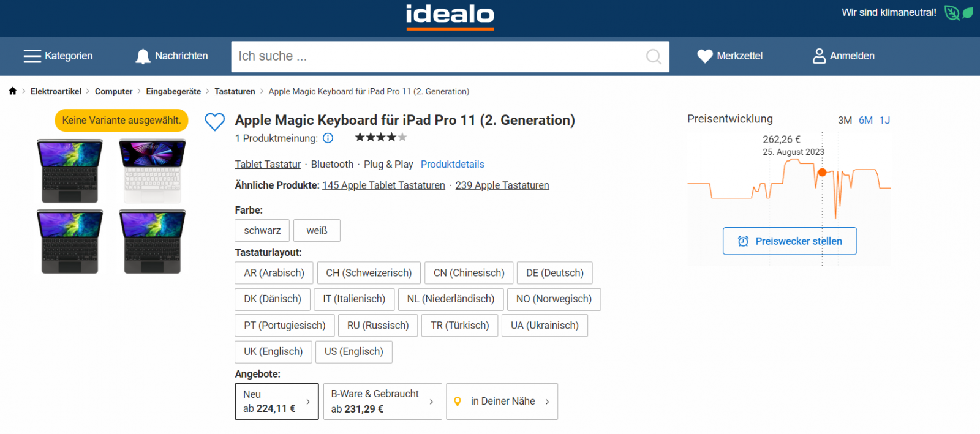Open Merkzettel heart wishlist

[x=705, y=56]
